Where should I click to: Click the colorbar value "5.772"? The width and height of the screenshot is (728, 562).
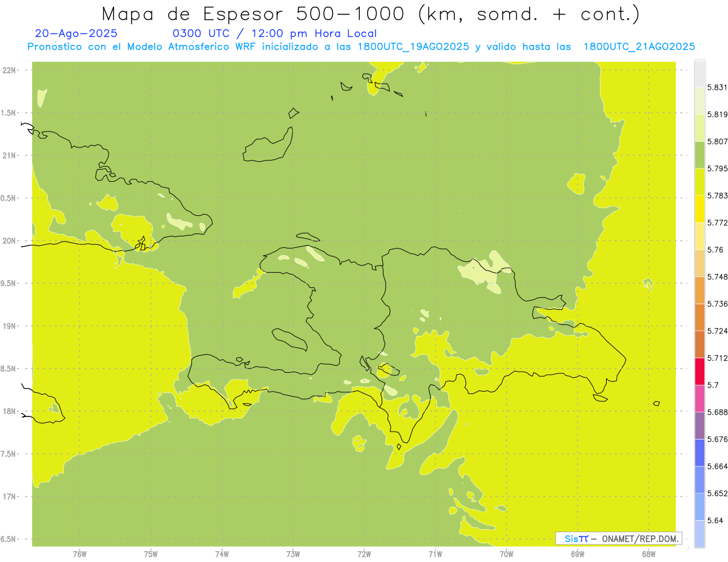coord(717,222)
